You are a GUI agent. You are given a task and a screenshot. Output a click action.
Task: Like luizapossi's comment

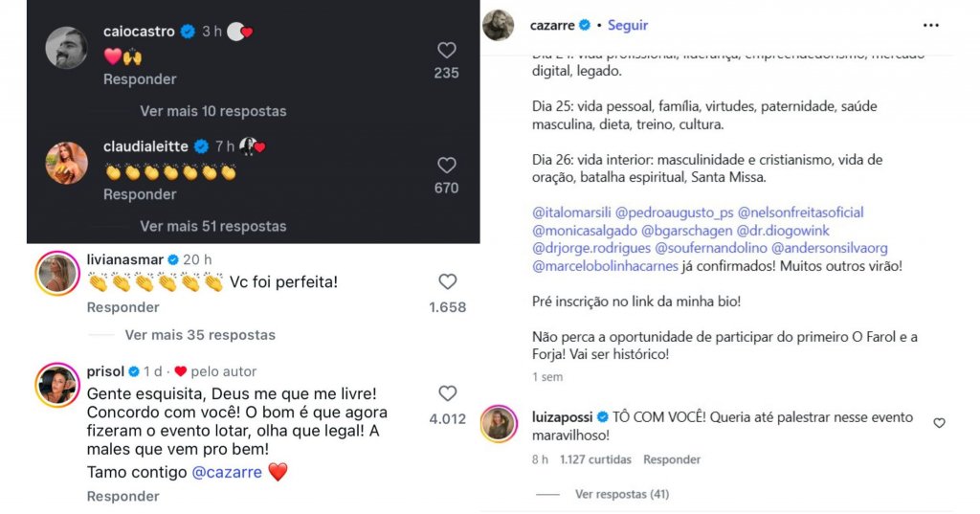pos(939,423)
